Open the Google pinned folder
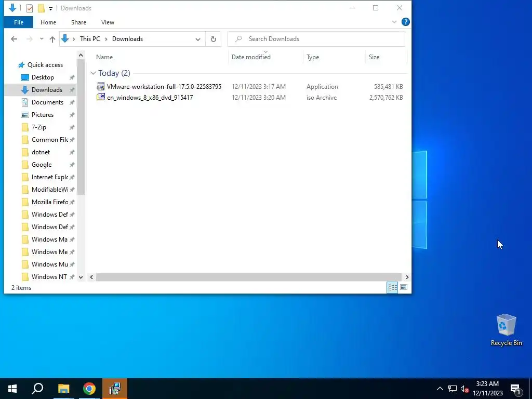Image resolution: width=532 pixels, height=399 pixels. click(43, 165)
